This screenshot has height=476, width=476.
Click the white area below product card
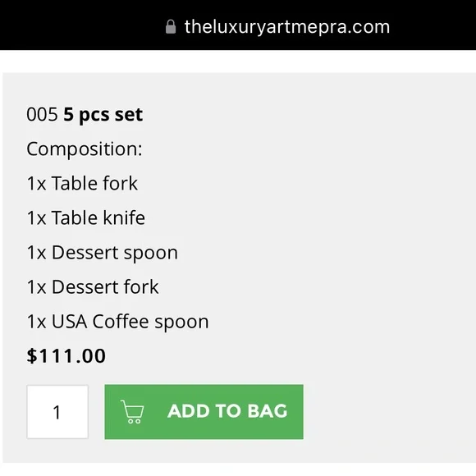(x=238, y=469)
